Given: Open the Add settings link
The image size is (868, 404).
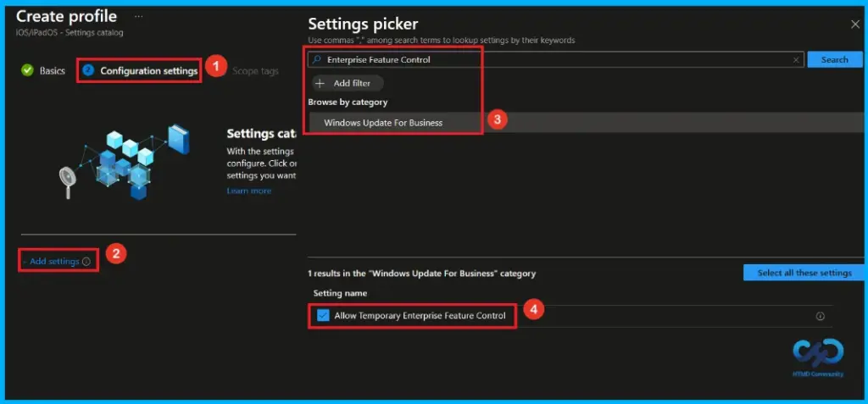Looking at the screenshot, I should [53, 261].
